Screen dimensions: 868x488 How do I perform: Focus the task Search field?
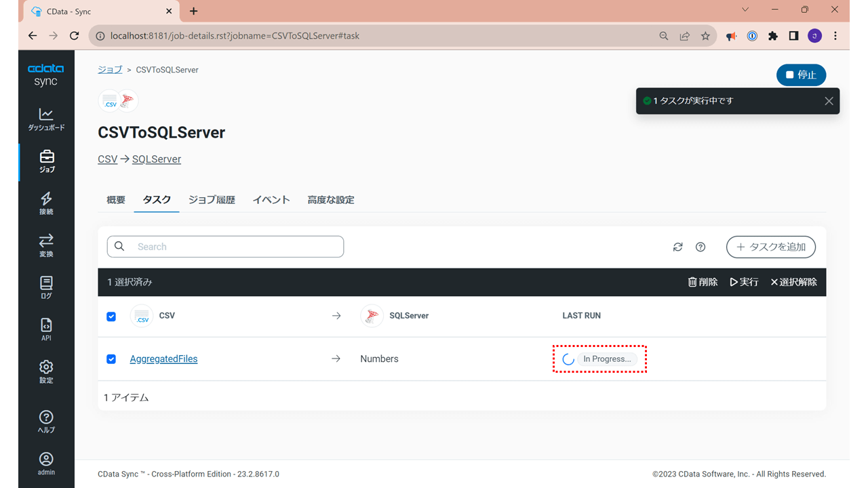(x=225, y=247)
